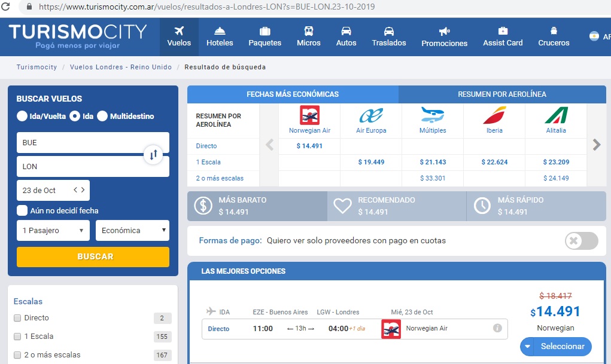Viewport: 611px width, 364px height.
Task: Click the browser reload icon
Action: click(x=5, y=6)
